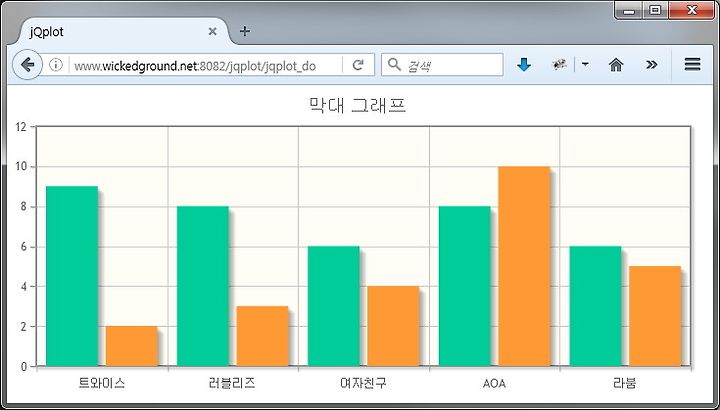The height and width of the screenshot is (410, 720).
Task: Show more toolbar items with double chevron
Action: 652,65
